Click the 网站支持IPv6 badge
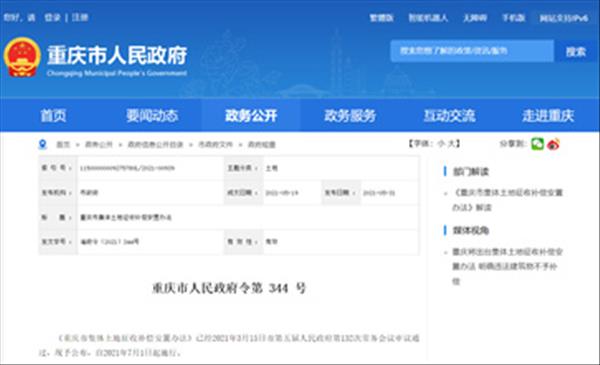 [564, 18]
